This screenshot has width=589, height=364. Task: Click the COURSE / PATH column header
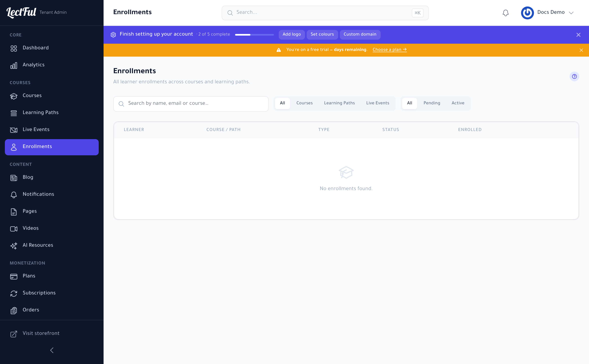tap(223, 130)
